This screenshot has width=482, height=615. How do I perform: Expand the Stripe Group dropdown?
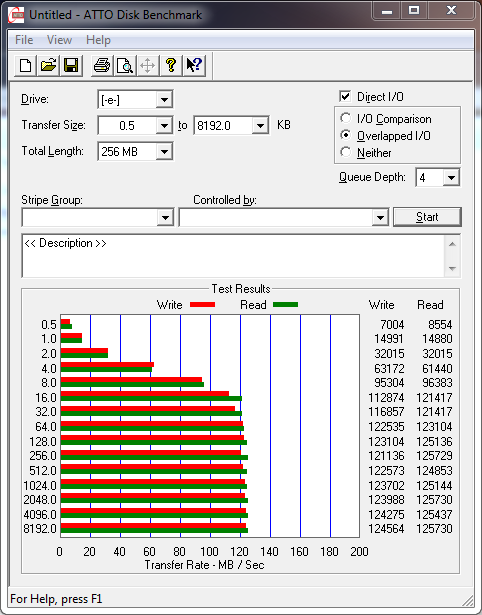click(x=165, y=217)
